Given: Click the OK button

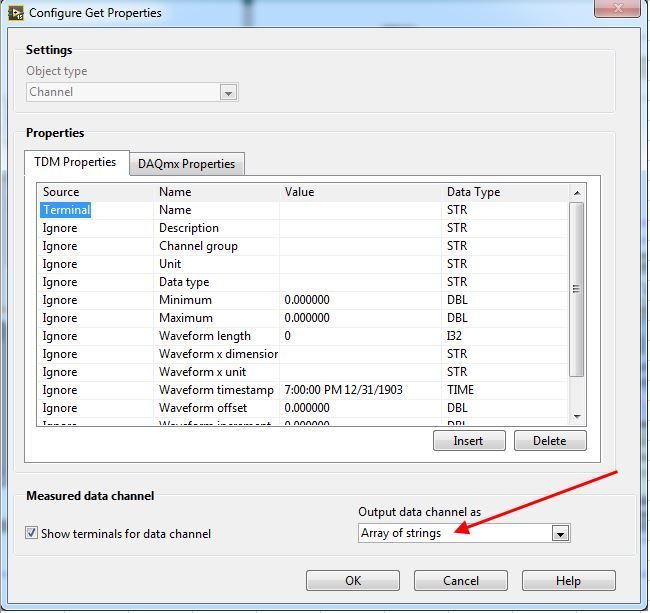Looking at the screenshot, I should (353, 581).
